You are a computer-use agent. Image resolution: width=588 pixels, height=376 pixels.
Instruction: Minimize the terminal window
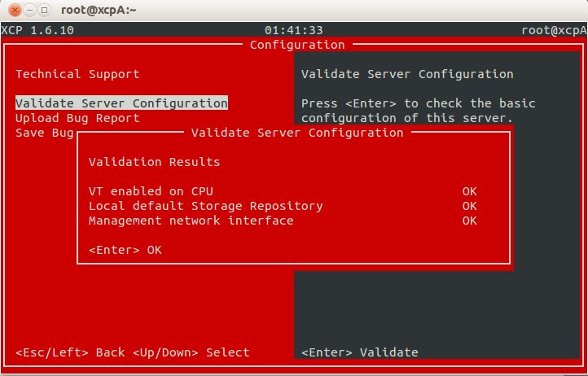29,10
